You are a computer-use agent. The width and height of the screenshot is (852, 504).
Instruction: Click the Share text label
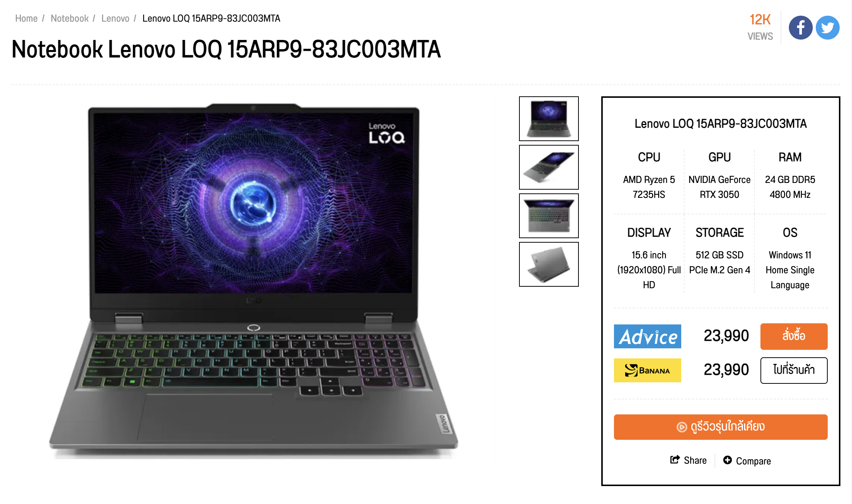tap(695, 461)
